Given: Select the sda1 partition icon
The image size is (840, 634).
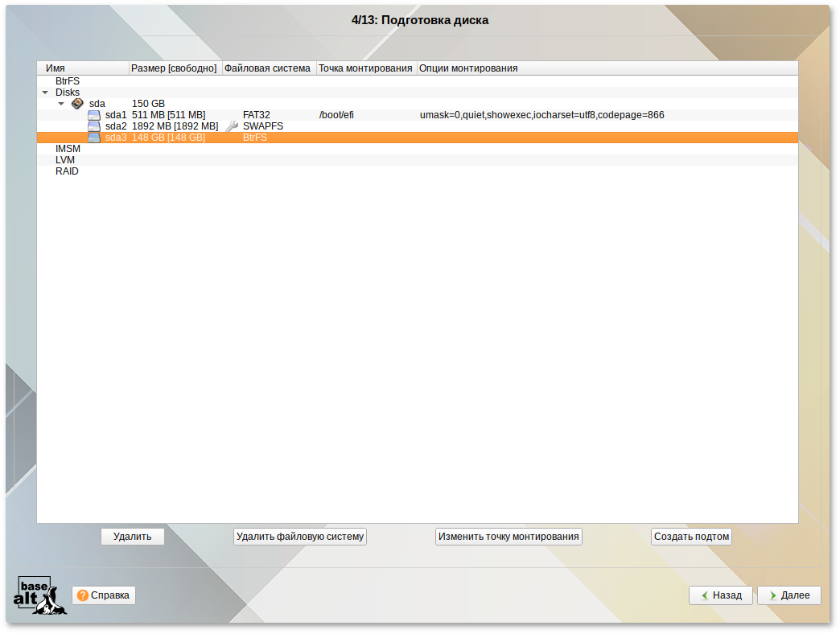Looking at the screenshot, I should (94, 115).
